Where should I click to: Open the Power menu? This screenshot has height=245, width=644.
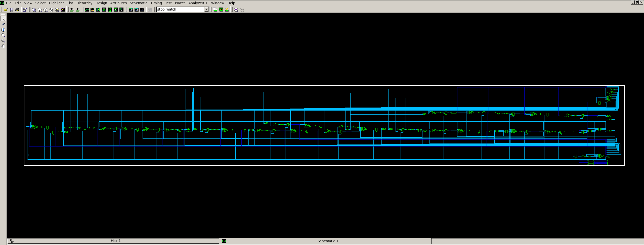pos(180,3)
